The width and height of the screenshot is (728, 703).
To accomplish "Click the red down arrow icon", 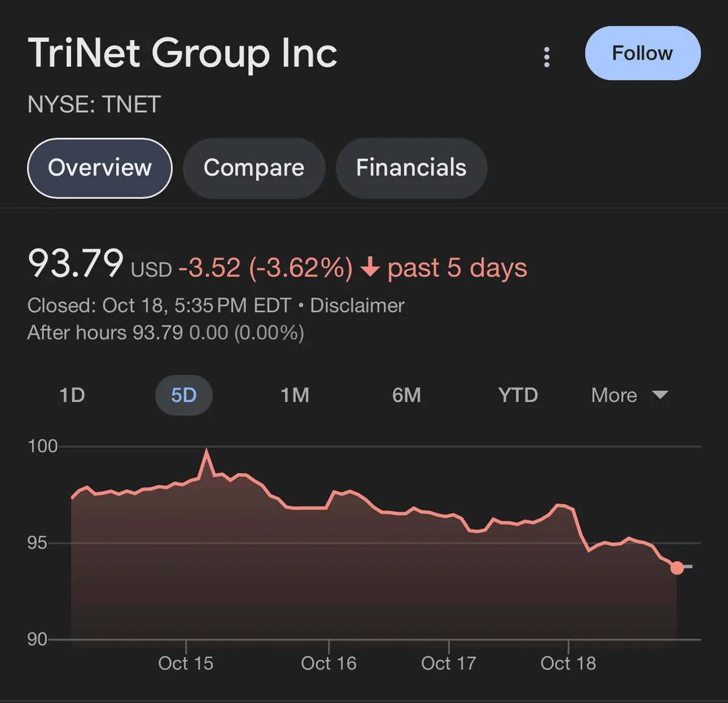I will click(x=370, y=267).
